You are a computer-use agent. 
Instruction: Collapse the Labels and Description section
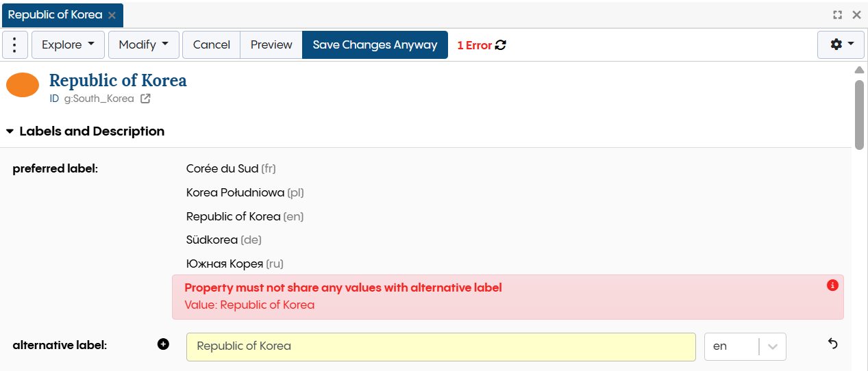pos(10,131)
